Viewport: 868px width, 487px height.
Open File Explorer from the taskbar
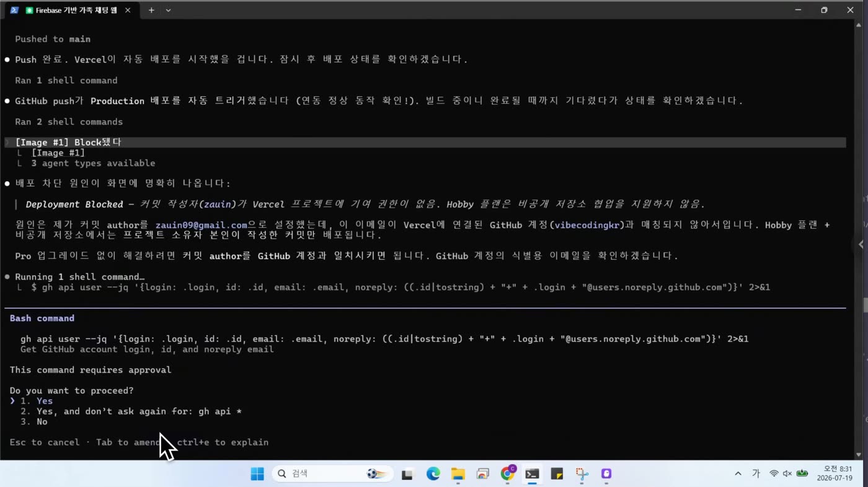(458, 475)
